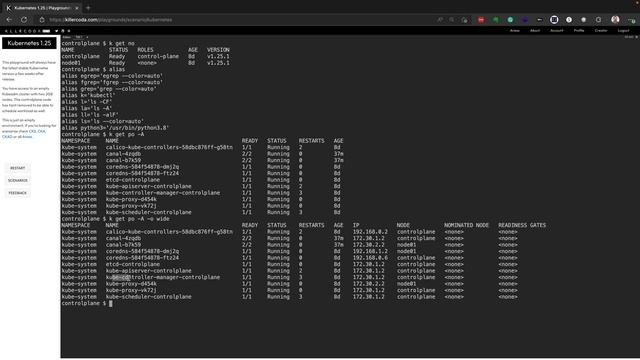The width and height of the screenshot is (640, 360).
Task: Click the Kubernetes 1.25 title box
Action: 29,43
